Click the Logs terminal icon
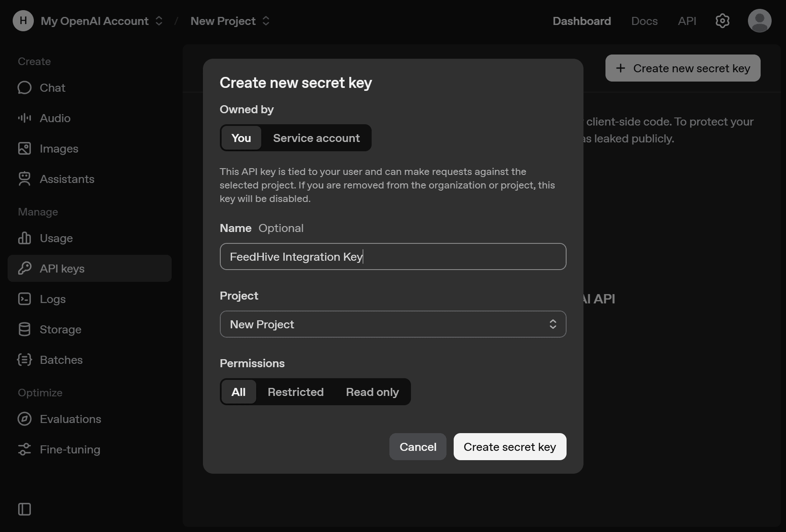The image size is (786, 532). [x=25, y=299]
